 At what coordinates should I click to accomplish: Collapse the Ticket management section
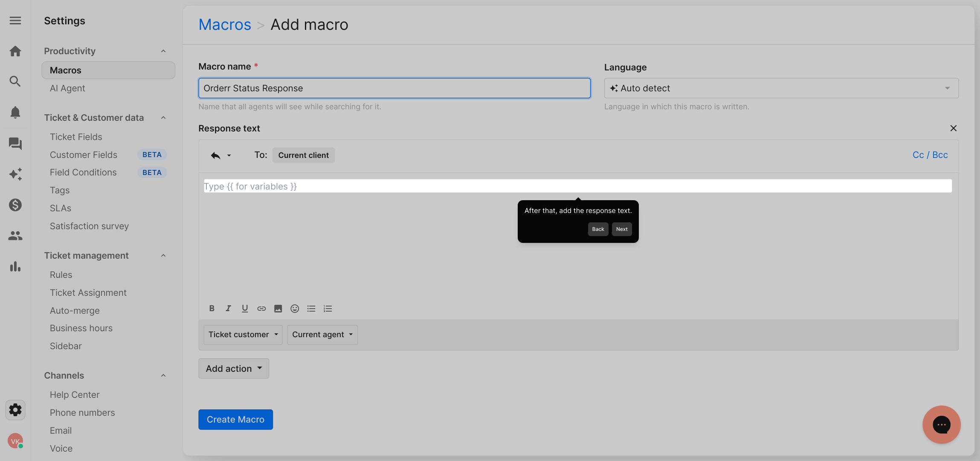pyautogui.click(x=163, y=256)
